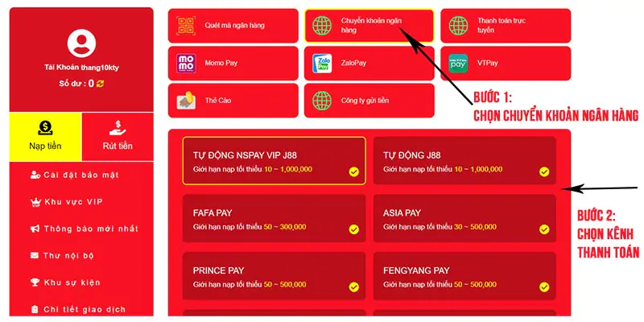Choose the ZaloPay logo icon
The image size is (644, 322).
pyautogui.click(x=322, y=64)
